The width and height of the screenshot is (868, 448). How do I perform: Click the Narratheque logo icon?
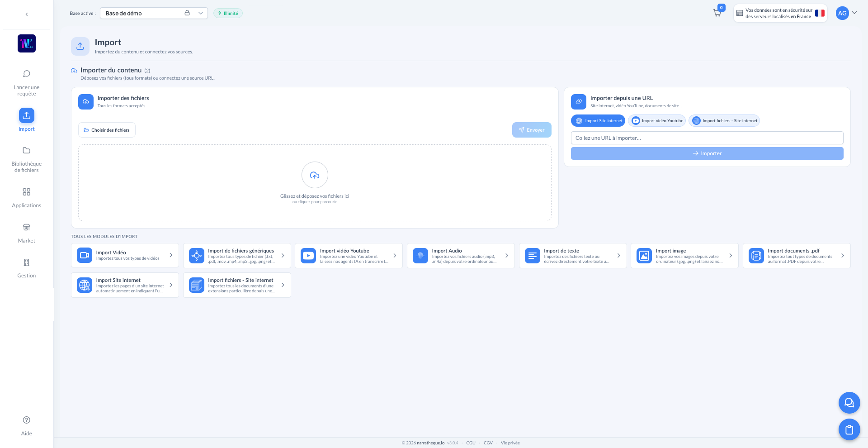pyautogui.click(x=27, y=43)
